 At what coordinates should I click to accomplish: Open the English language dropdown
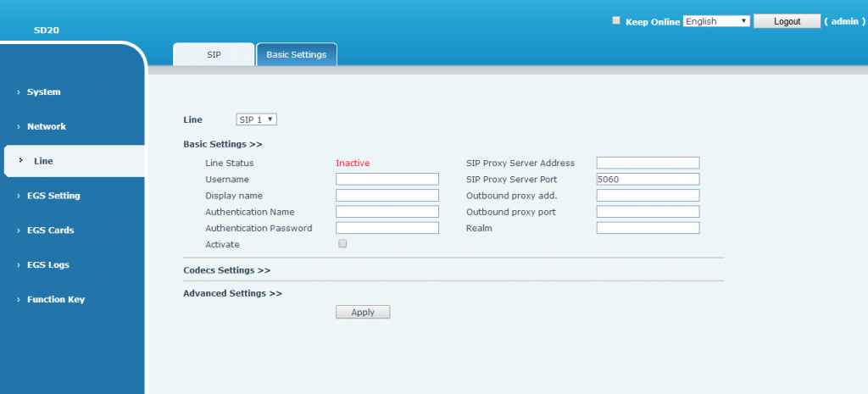pyautogui.click(x=716, y=21)
